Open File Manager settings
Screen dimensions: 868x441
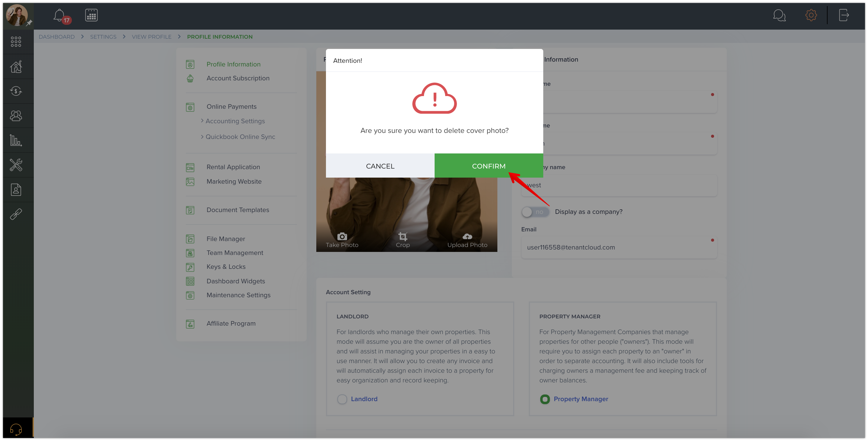[226, 239]
